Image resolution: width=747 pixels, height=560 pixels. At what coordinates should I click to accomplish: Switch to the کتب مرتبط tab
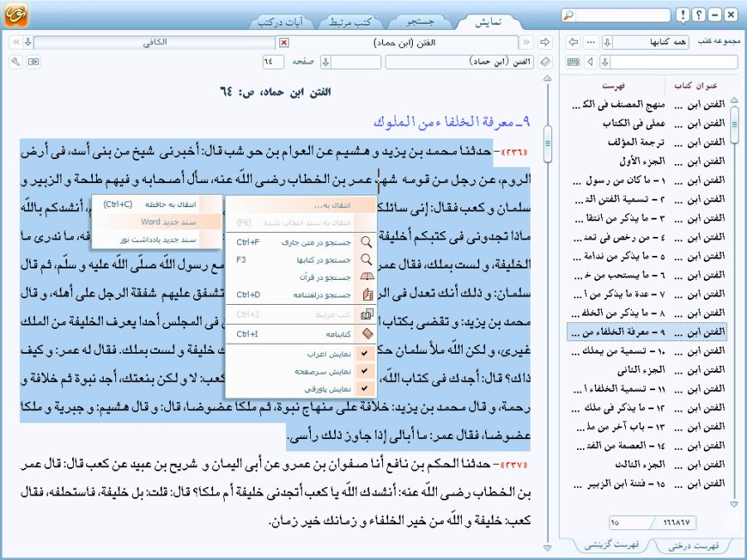(x=351, y=22)
